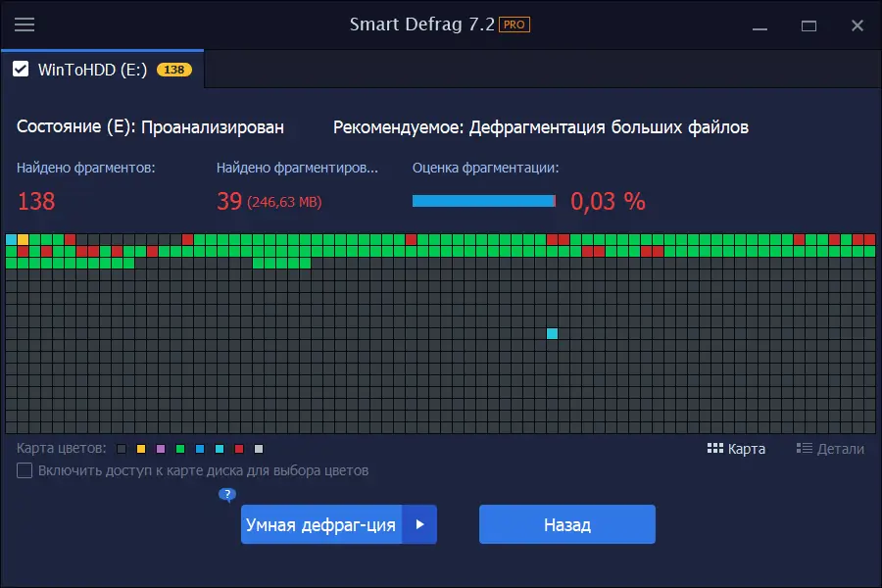Click the cyan block on the disk map
Viewport: 882px width, 588px height.
tap(553, 333)
